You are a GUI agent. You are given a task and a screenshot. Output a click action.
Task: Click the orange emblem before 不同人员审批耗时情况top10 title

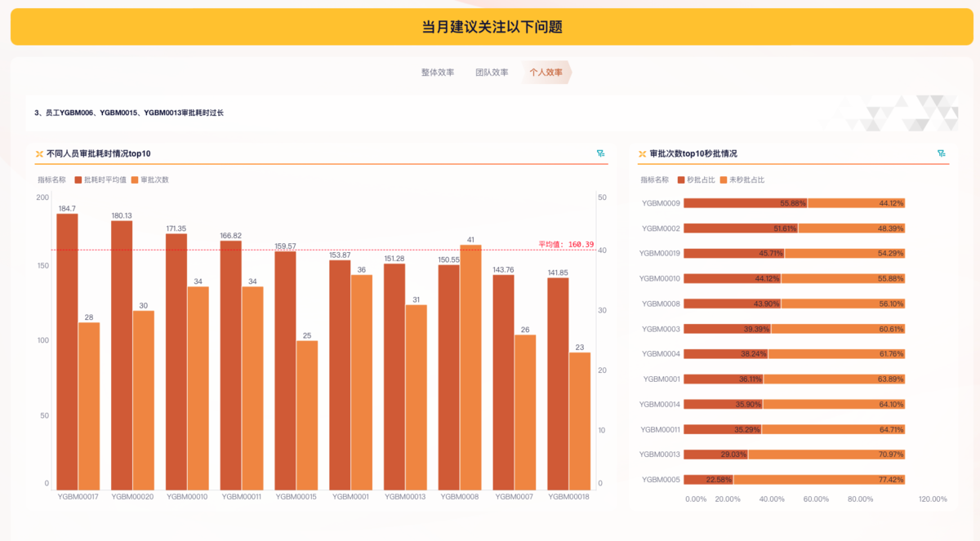click(x=39, y=153)
